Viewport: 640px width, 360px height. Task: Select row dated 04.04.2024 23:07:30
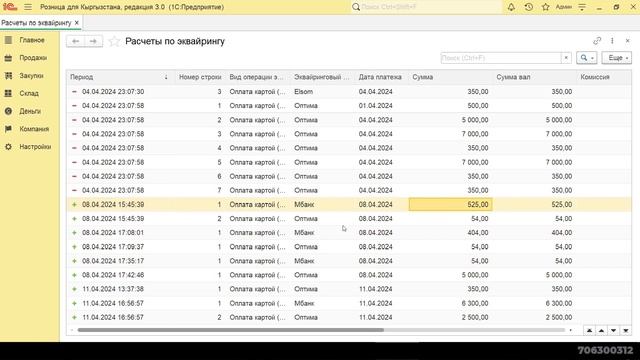tap(349, 92)
